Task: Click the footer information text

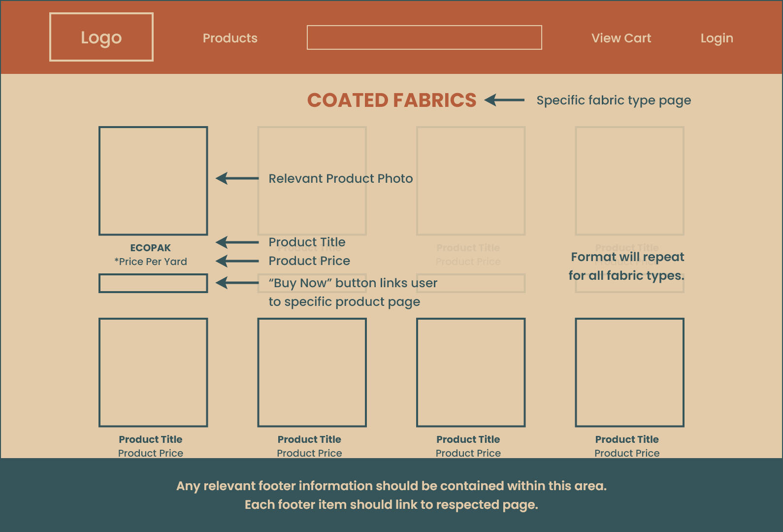Action: tap(391, 495)
